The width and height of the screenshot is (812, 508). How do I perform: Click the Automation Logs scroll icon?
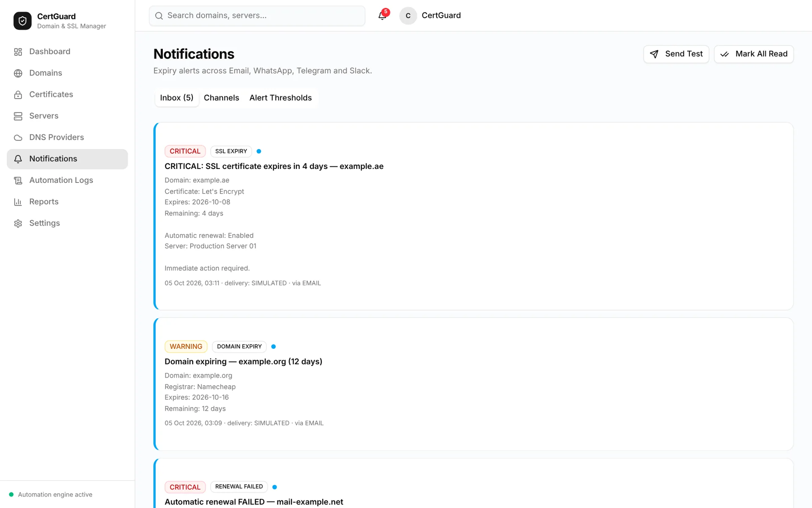click(x=18, y=180)
